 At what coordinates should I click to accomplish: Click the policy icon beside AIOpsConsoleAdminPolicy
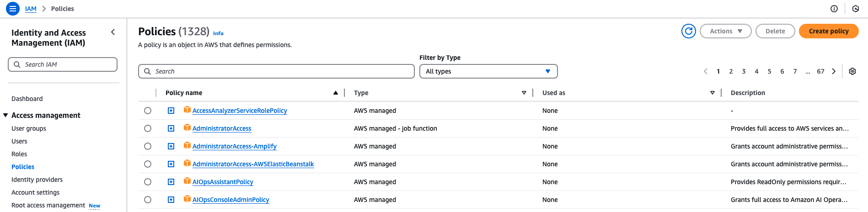[x=187, y=199]
